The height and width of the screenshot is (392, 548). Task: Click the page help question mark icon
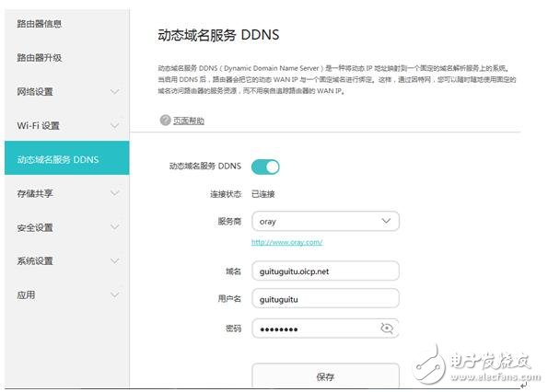click(x=165, y=120)
